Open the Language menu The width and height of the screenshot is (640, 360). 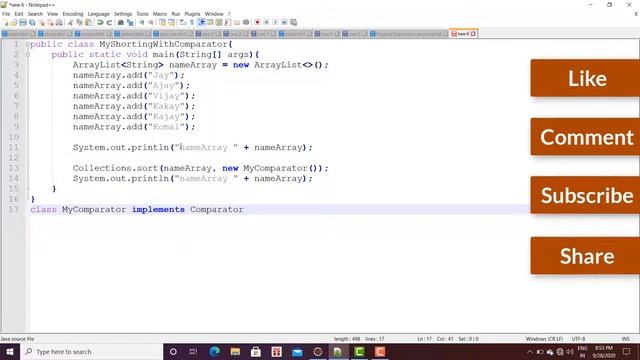98,14
